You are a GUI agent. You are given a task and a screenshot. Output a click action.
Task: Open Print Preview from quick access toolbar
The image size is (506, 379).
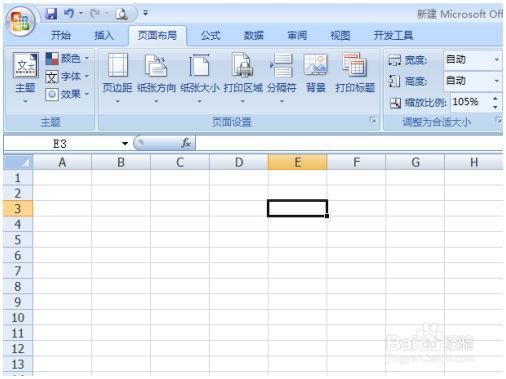(121, 14)
